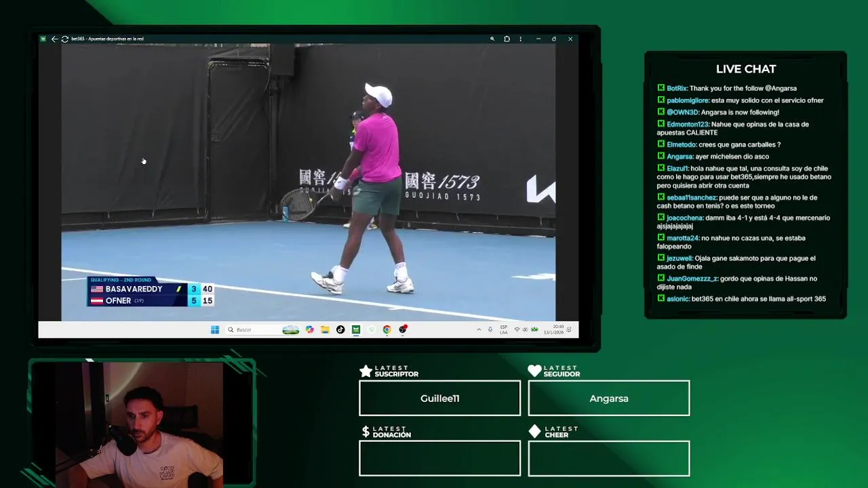Reload the bet365 page with the refresh icon

tap(65, 39)
